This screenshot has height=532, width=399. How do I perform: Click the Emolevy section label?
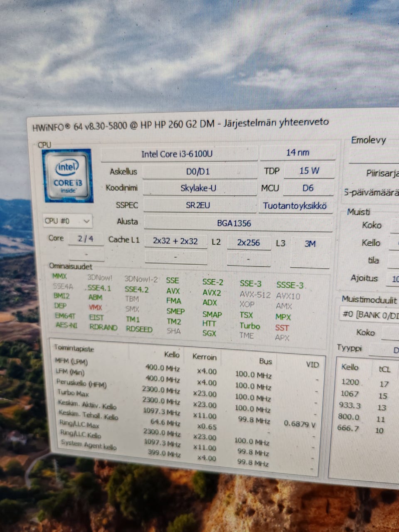368,140
